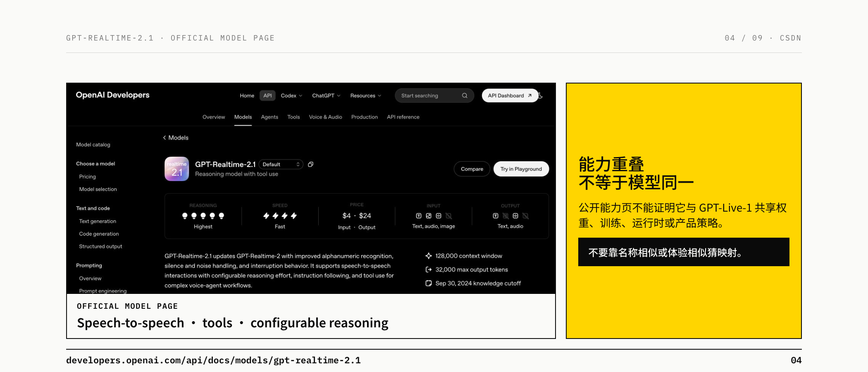The height and width of the screenshot is (372, 868).
Task: Open the Models tab
Action: point(243,117)
